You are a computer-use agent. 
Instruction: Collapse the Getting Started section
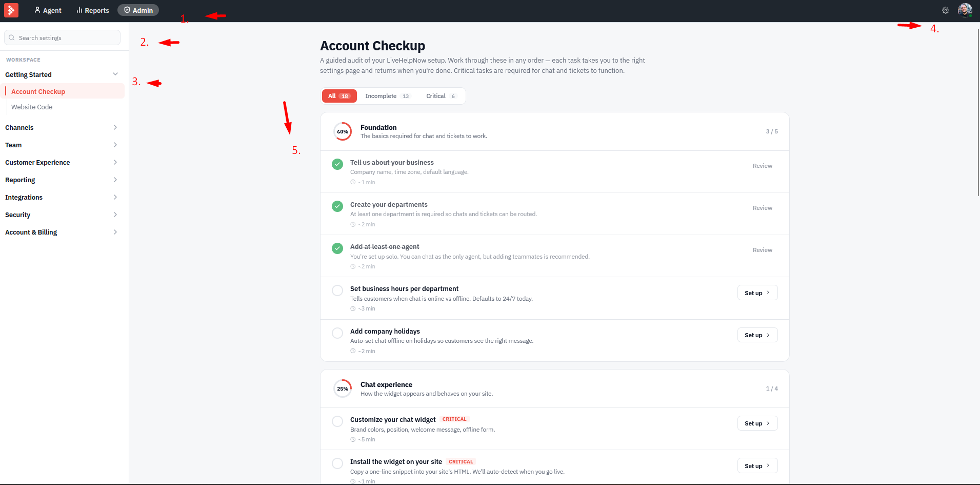pos(62,74)
